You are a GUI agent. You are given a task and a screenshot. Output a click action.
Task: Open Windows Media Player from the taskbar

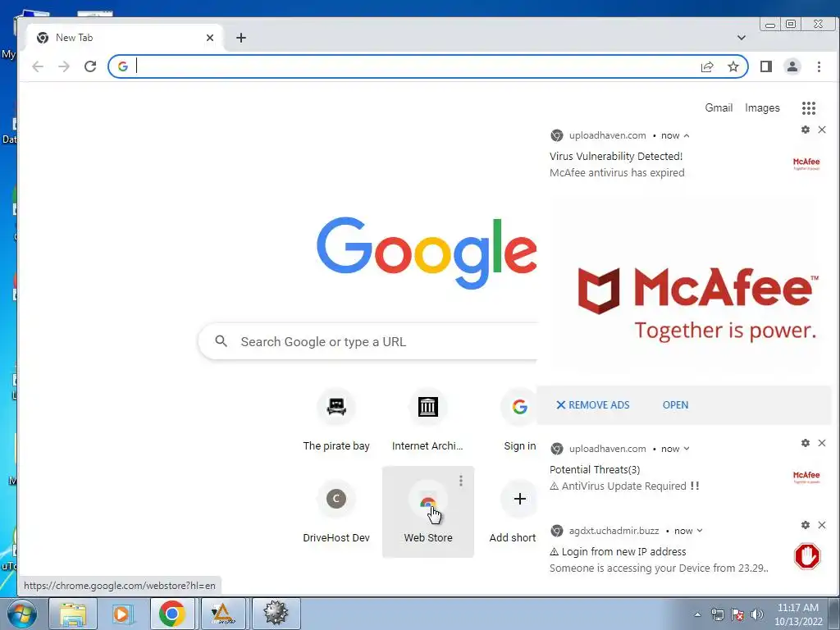122,614
